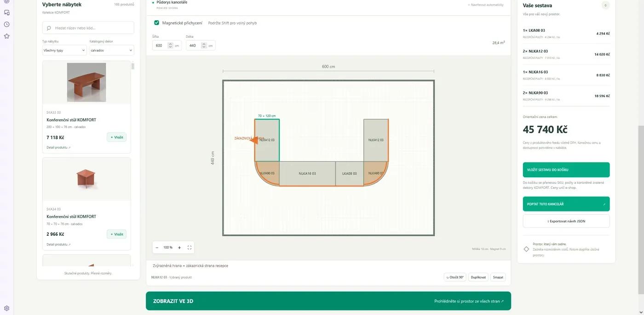Select the NLKA16 03 piece on floor plan
The height and width of the screenshot is (315, 644).
click(307, 174)
